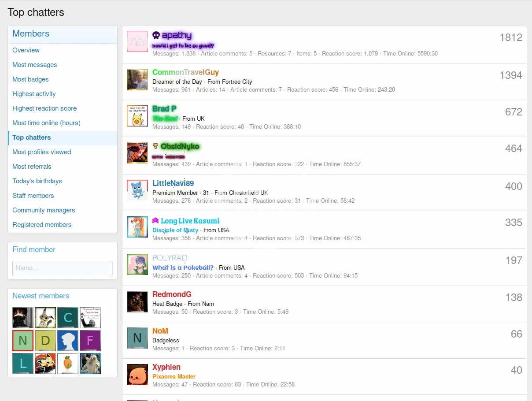Open the teal C newest member avatar
Viewport: 532px width, 401px height.
[68, 318]
